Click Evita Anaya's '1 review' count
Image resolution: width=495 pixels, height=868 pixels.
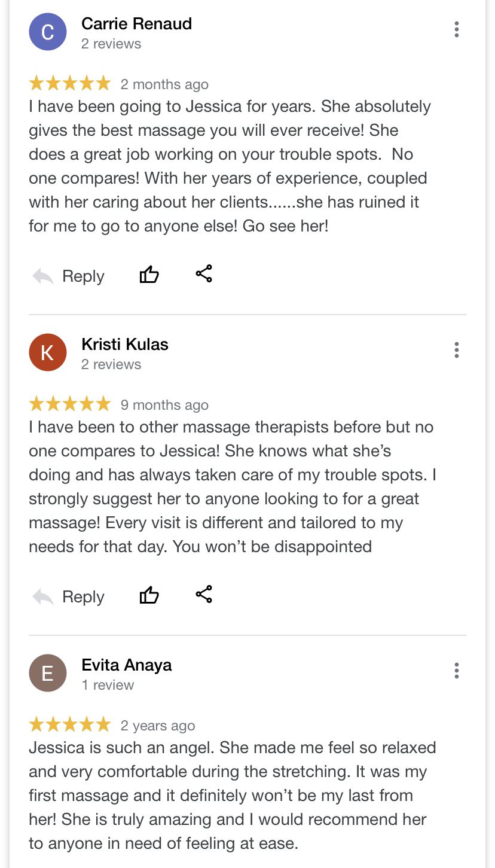pos(108,686)
